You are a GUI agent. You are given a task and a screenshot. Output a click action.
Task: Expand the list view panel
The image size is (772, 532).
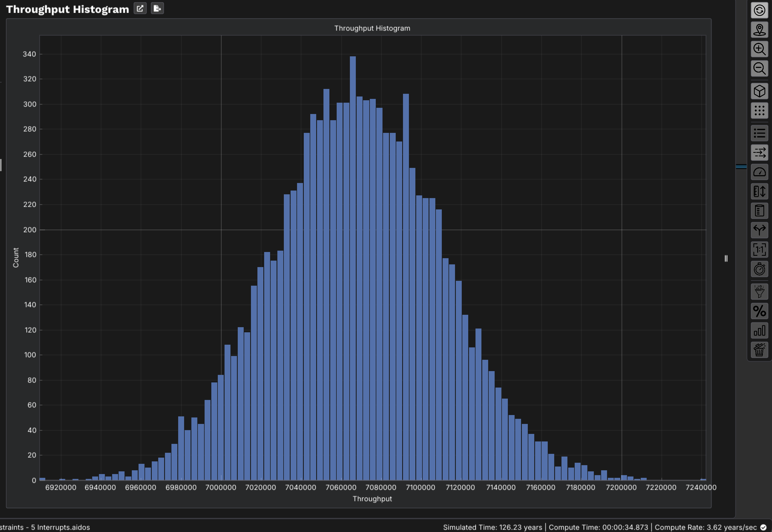click(x=760, y=133)
